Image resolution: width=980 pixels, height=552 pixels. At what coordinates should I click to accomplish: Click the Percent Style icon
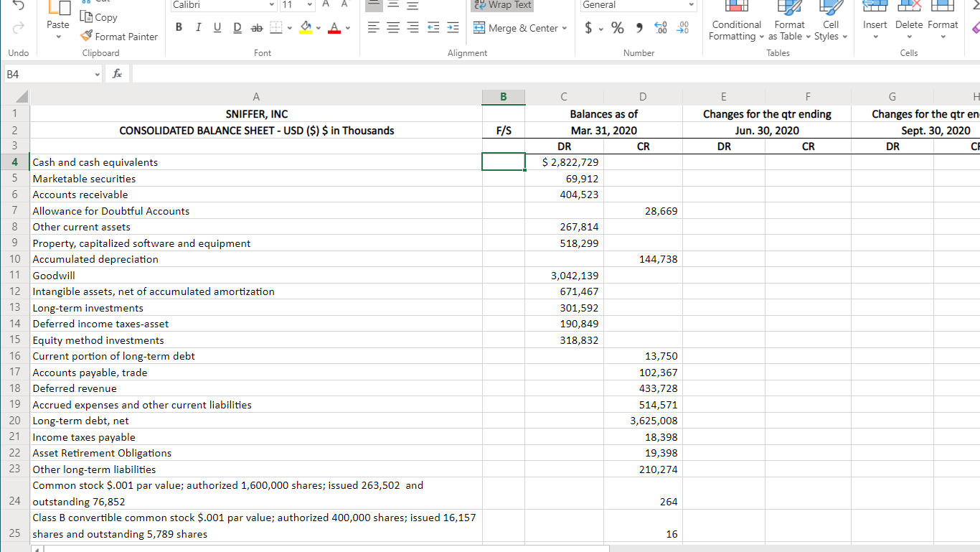pos(616,27)
